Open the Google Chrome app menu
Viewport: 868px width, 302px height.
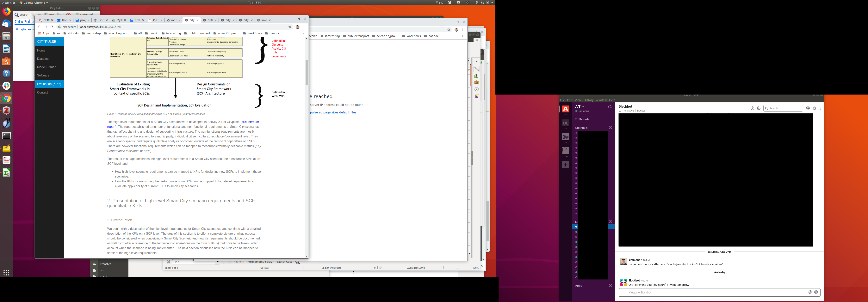click(34, 2)
